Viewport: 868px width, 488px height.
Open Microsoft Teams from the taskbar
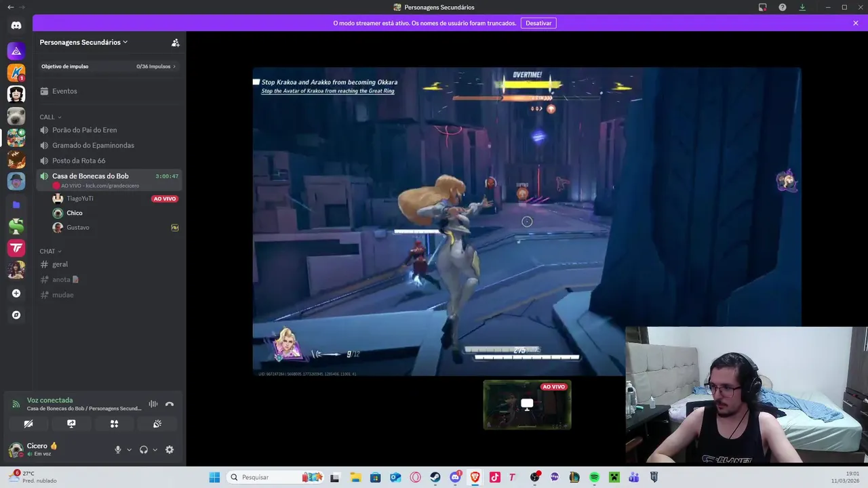pyautogui.click(x=633, y=477)
